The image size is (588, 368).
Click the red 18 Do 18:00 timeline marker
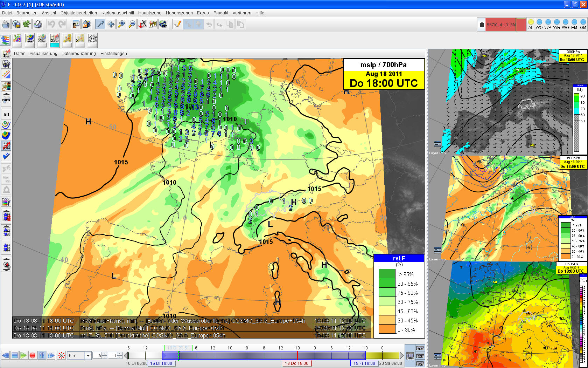point(296,363)
